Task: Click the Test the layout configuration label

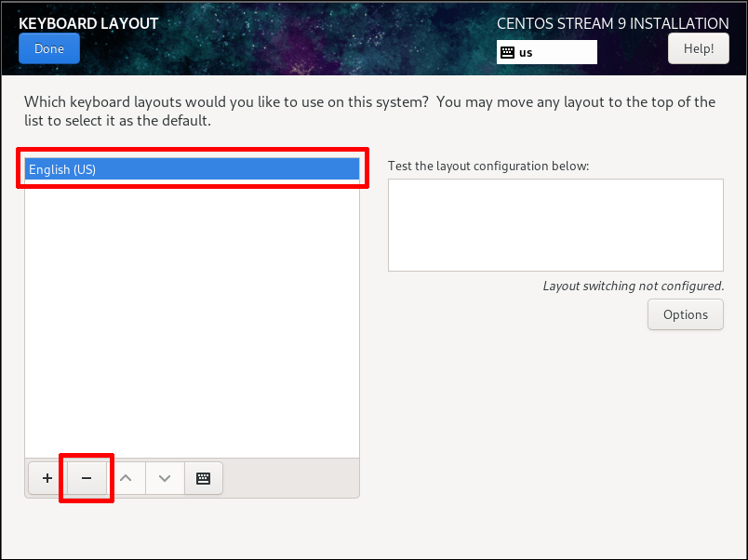Action: (x=488, y=166)
